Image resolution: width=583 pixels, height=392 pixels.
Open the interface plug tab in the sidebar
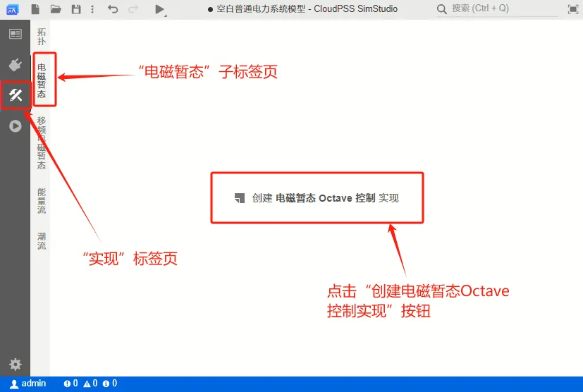(x=16, y=65)
